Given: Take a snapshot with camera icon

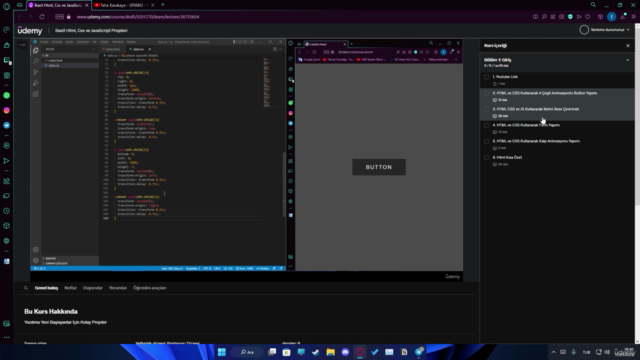Looking at the screenshot, I should click(x=562, y=17).
